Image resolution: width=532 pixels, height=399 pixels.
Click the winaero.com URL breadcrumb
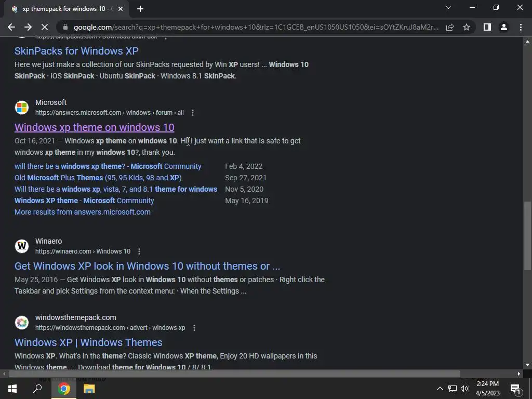[83, 251]
